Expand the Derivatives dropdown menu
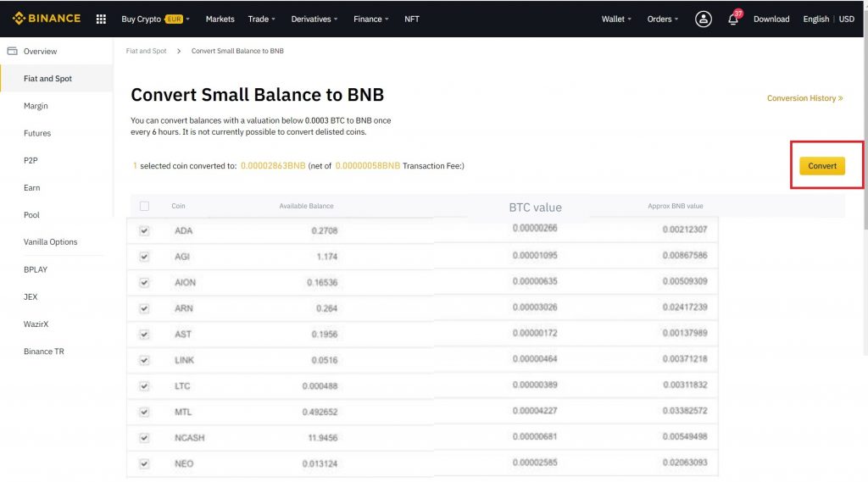This screenshot has width=868, height=482. (x=314, y=19)
